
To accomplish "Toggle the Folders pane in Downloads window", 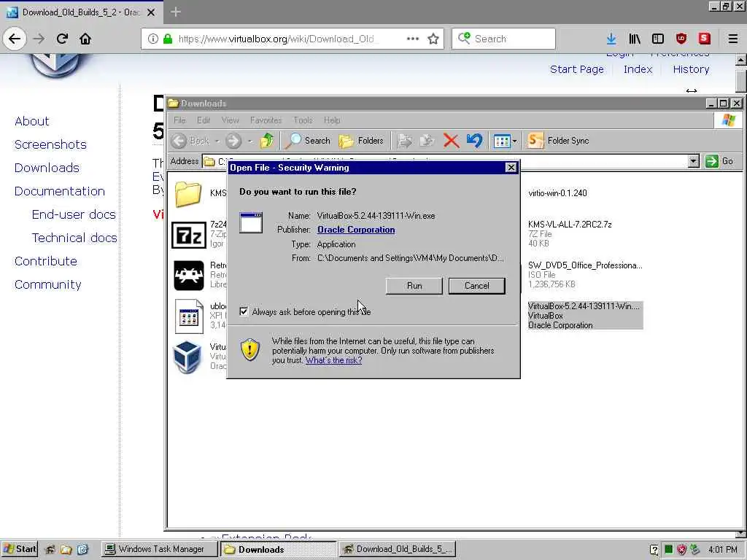I will 361,141.
